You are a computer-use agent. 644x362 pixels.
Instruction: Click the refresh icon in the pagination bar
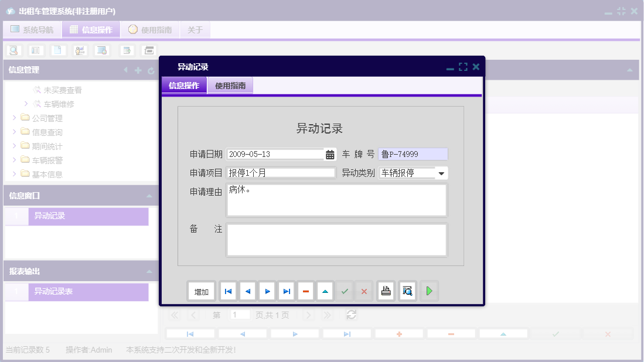[x=351, y=315]
